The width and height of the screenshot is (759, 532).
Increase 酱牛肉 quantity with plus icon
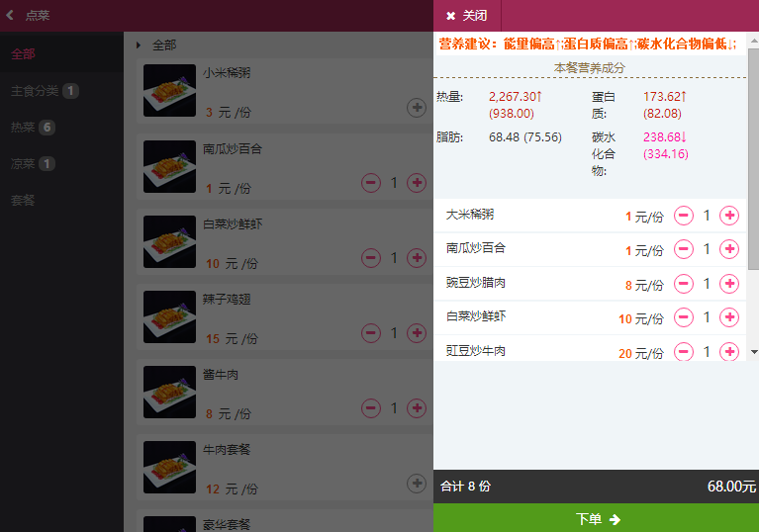point(417,407)
